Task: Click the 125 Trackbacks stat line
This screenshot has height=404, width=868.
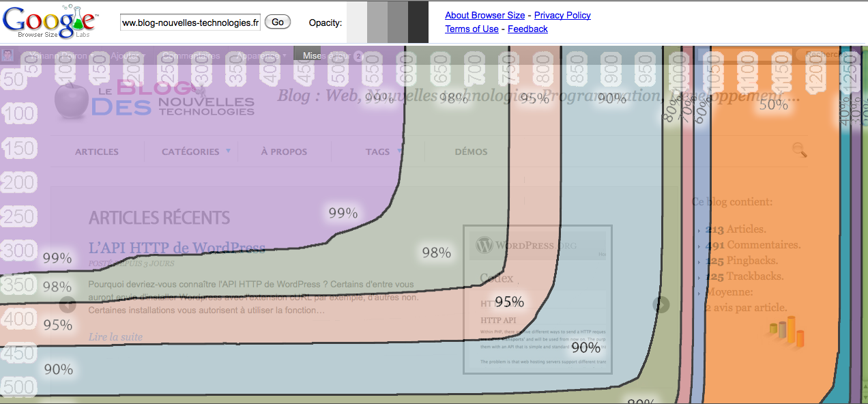Action: 744,276
